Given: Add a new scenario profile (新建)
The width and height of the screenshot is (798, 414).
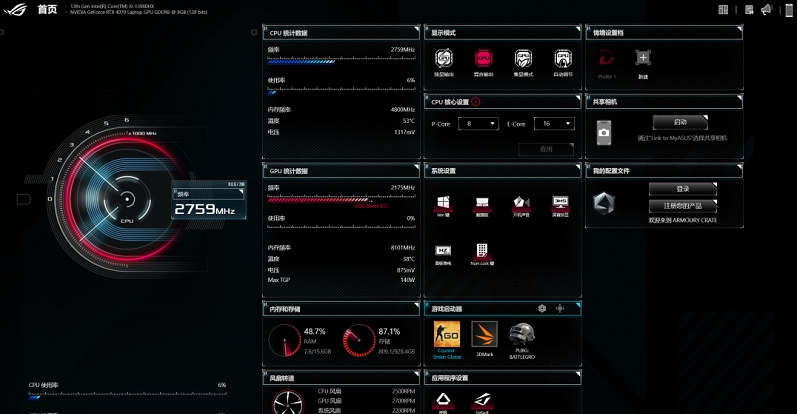Looking at the screenshot, I should [x=643, y=59].
